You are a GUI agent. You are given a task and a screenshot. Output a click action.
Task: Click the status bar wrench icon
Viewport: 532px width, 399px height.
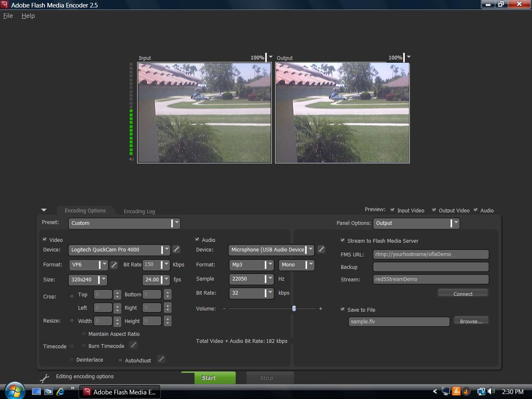pos(44,378)
